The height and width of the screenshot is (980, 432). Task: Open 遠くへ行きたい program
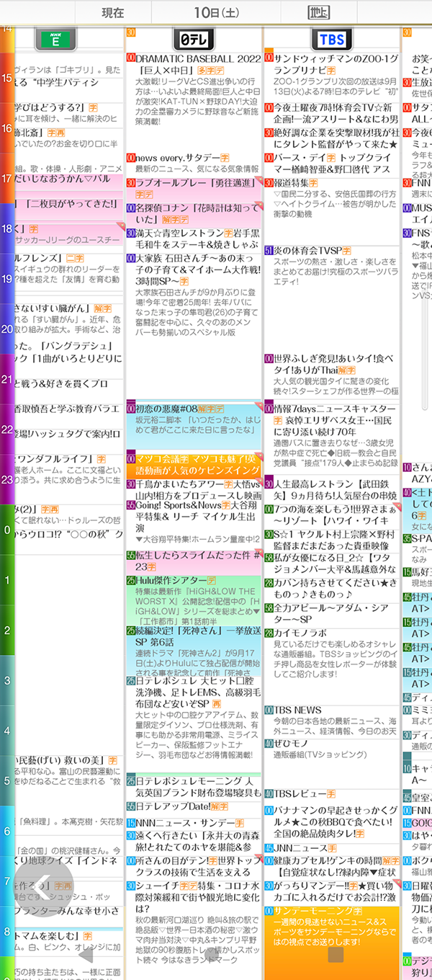(193, 842)
